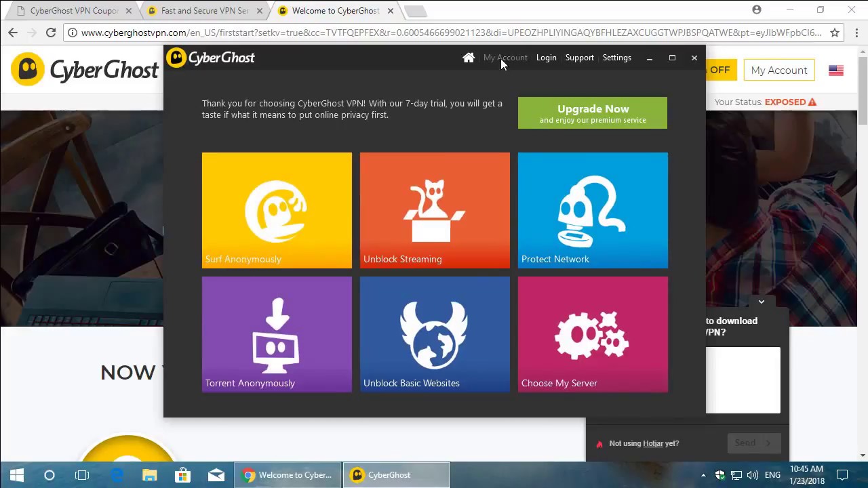Switch to CyberGhost taskbar window
The width and height of the screenshot is (868, 488).
coord(396,475)
